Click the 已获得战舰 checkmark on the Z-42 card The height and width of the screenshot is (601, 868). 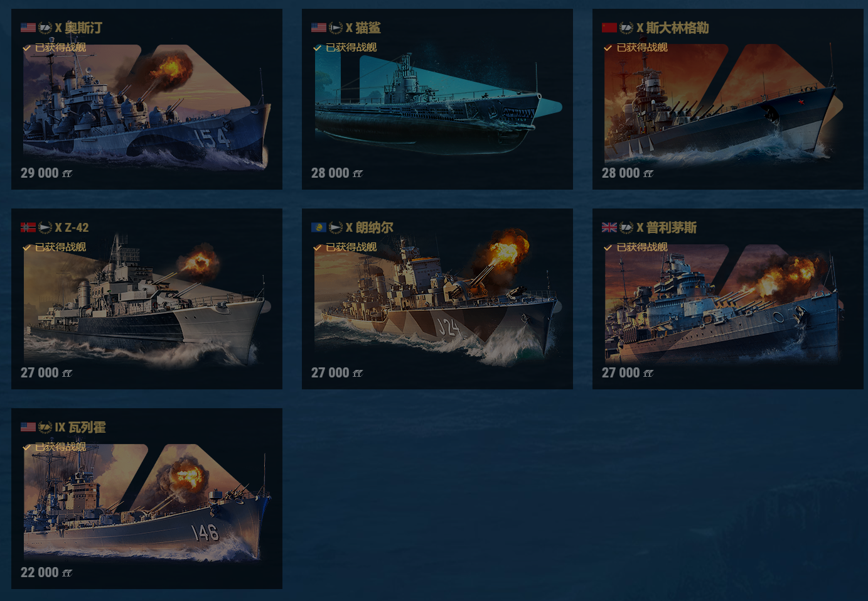[x=27, y=247]
